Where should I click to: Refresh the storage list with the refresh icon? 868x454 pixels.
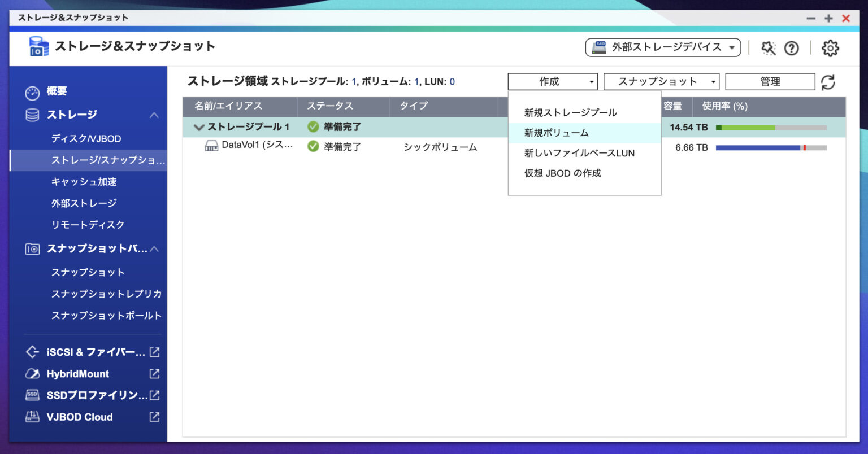[x=828, y=81]
